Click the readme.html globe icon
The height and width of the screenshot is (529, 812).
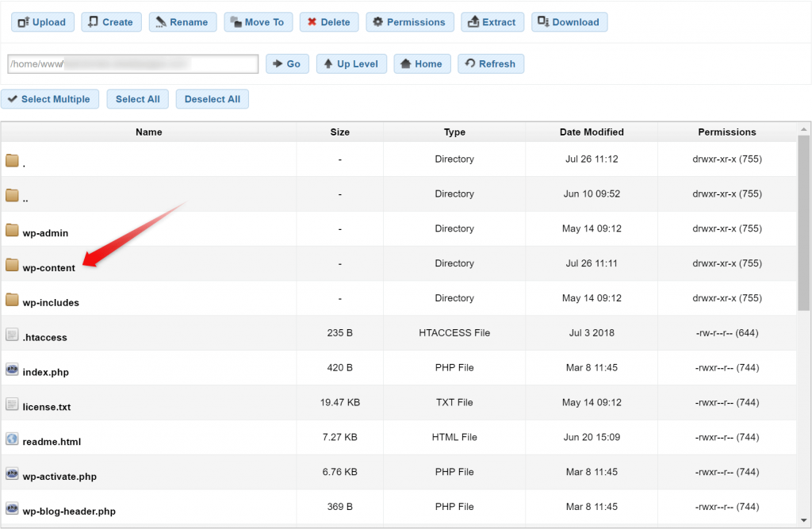pyautogui.click(x=12, y=439)
